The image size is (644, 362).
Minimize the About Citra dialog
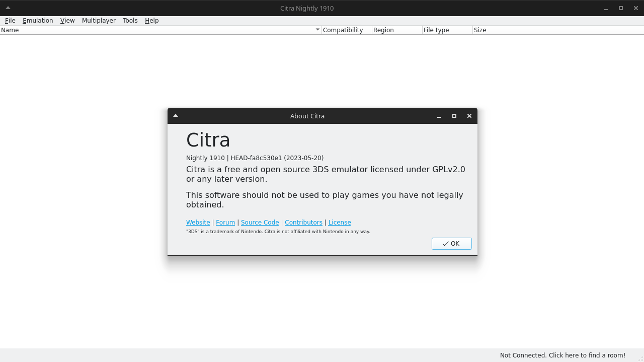pyautogui.click(x=439, y=116)
